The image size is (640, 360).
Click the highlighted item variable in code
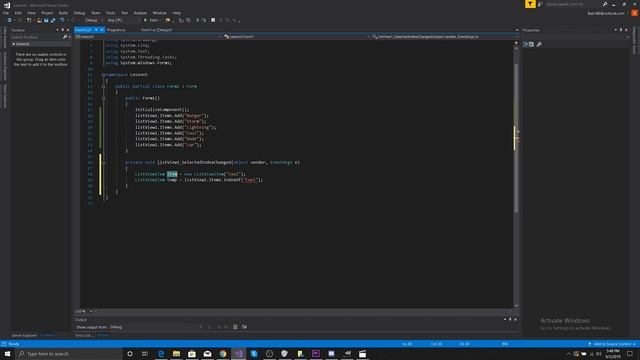tap(172, 174)
